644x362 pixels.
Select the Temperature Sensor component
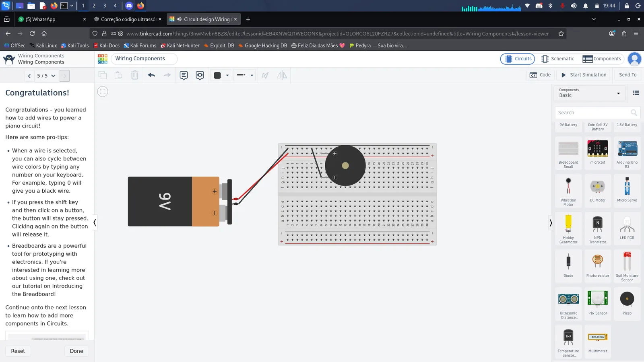[x=568, y=341]
